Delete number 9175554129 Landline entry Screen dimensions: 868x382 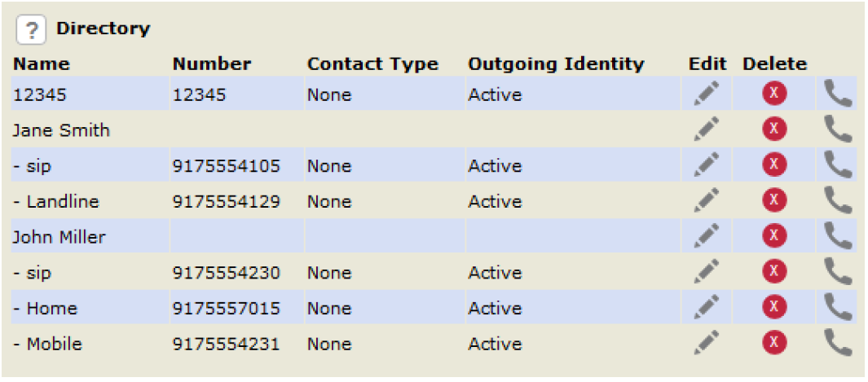tap(774, 200)
